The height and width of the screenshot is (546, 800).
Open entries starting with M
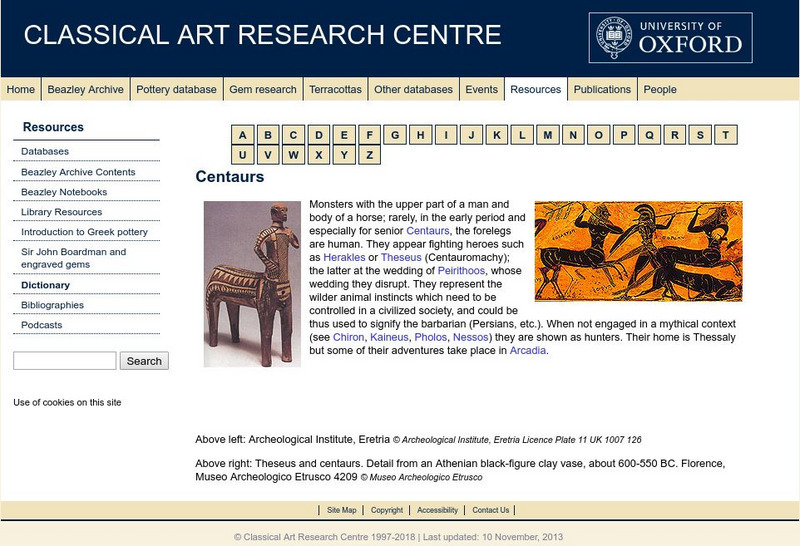[547, 135]
